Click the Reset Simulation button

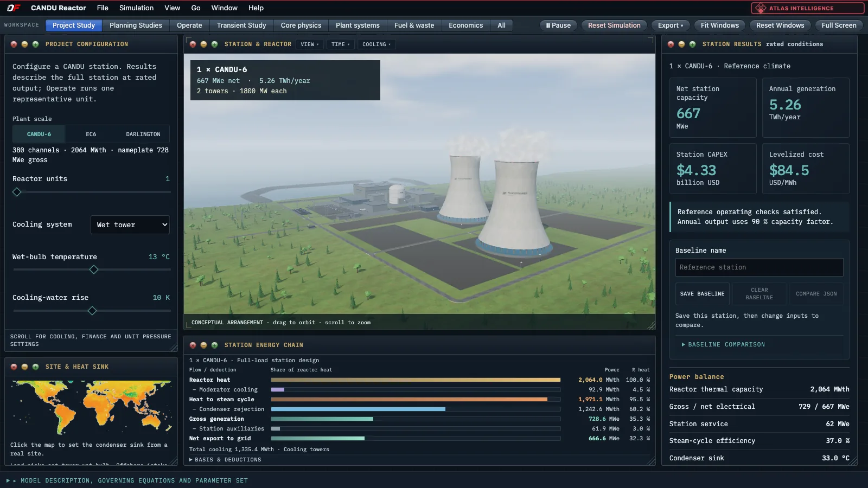(x=614, y=25)
